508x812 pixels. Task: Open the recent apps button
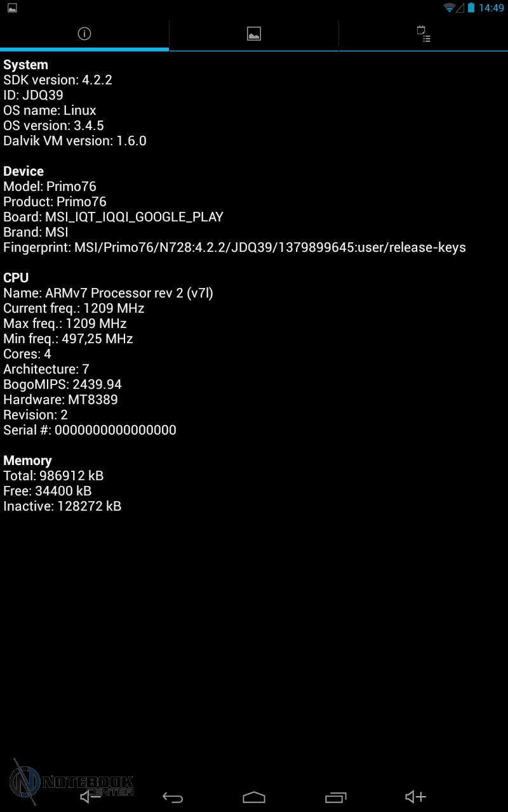pos(336,797)
